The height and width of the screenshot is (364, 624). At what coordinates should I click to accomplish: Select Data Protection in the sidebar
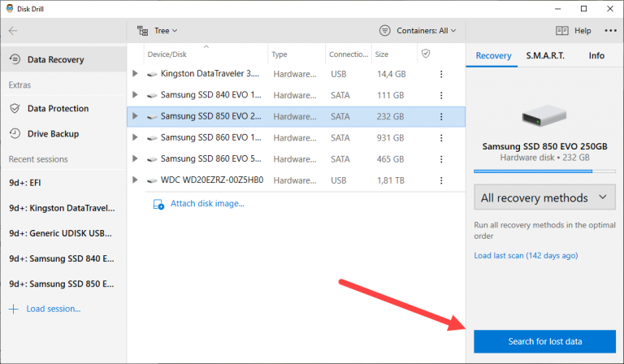click(x=58, y=109)
